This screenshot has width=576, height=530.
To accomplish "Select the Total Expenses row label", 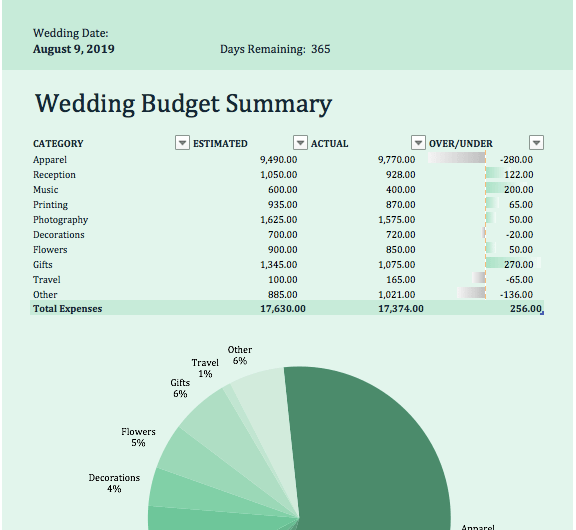I will coord(68,309).
